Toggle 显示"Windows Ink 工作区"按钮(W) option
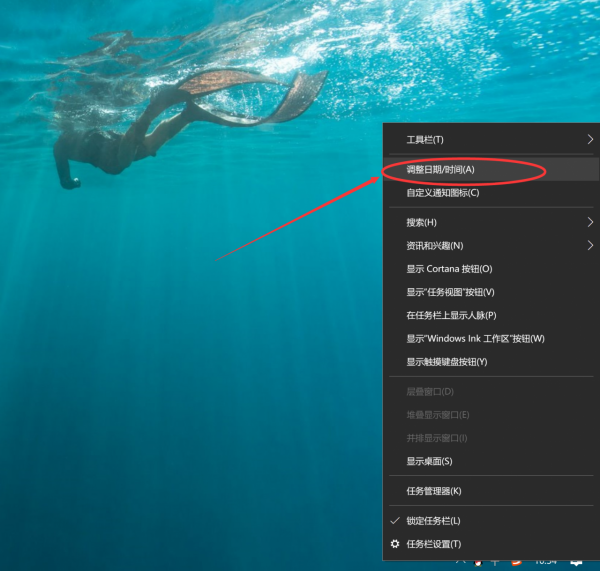This screenshot has height=571, width=600. (491, 339)
